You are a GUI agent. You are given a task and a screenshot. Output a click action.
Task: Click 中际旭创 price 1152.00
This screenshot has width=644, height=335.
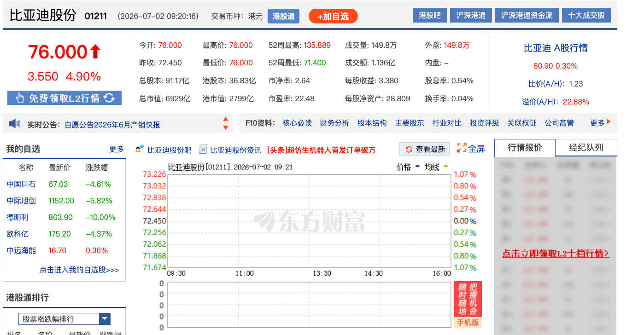pos(61,201)
